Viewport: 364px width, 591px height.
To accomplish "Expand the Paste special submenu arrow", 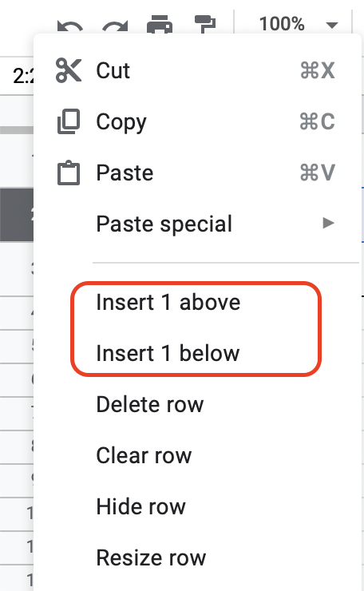I will [329, 223].
